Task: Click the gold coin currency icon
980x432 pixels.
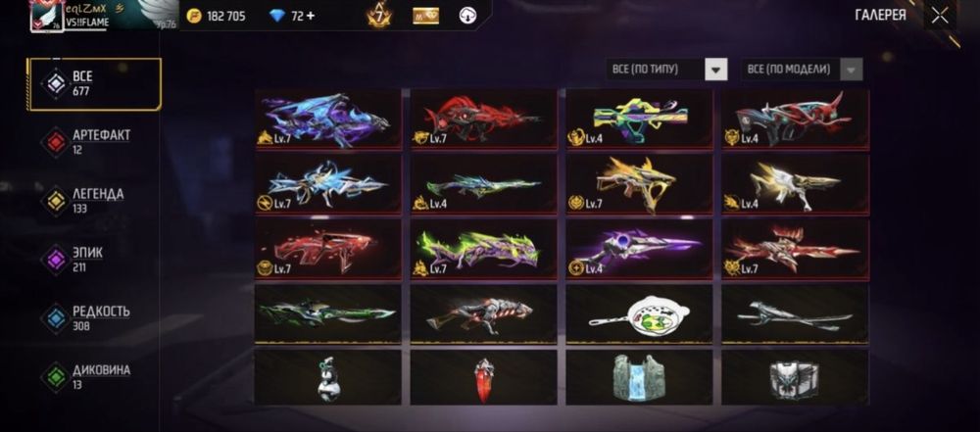Action: (194, 16)
